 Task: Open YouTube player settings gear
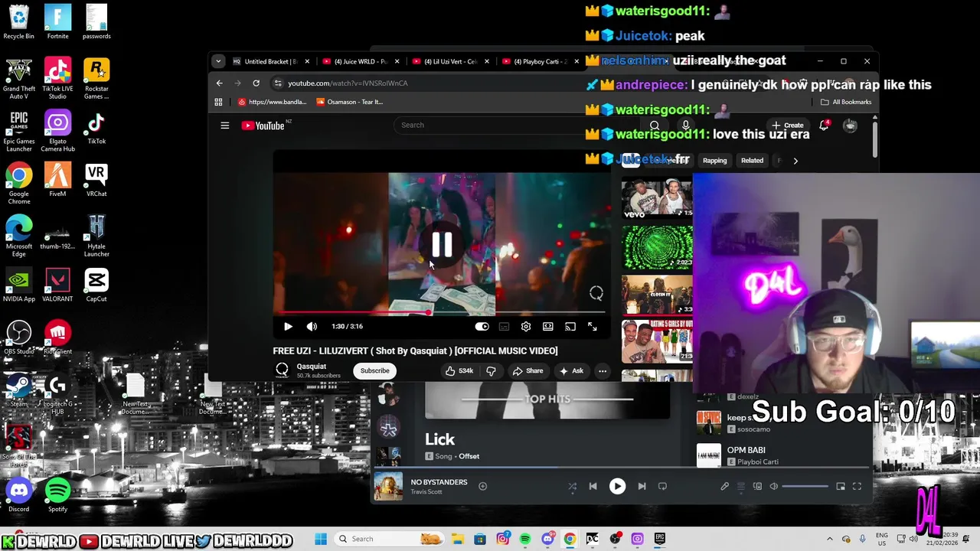[x=526, y=327]
